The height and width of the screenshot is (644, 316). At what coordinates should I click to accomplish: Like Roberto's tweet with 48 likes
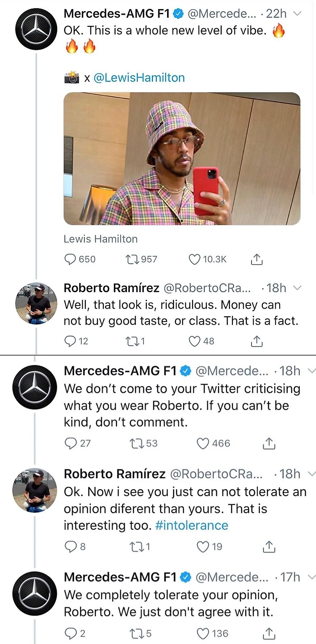[x=195, y=341]
